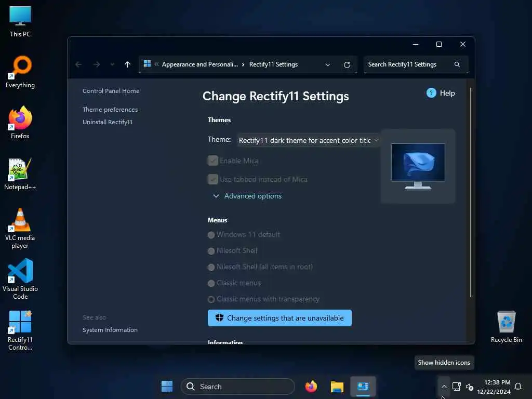Select the Classic menus radio button
The height and width of the screenshot is (399, 532).
(x=211, y=283)
